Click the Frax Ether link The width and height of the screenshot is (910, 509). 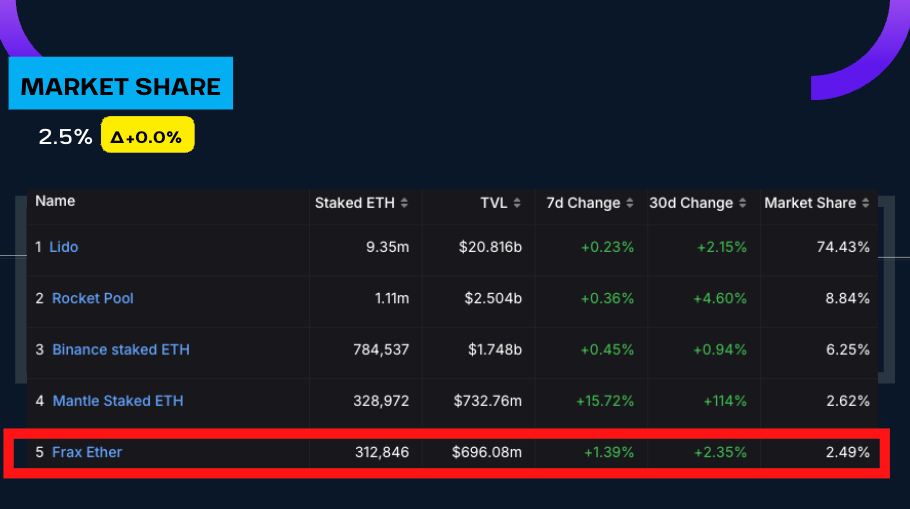point(87,452)
